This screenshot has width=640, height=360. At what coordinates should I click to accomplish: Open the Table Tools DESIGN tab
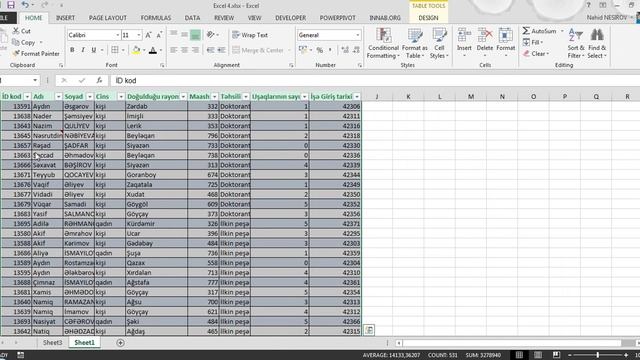click(428, 18)
